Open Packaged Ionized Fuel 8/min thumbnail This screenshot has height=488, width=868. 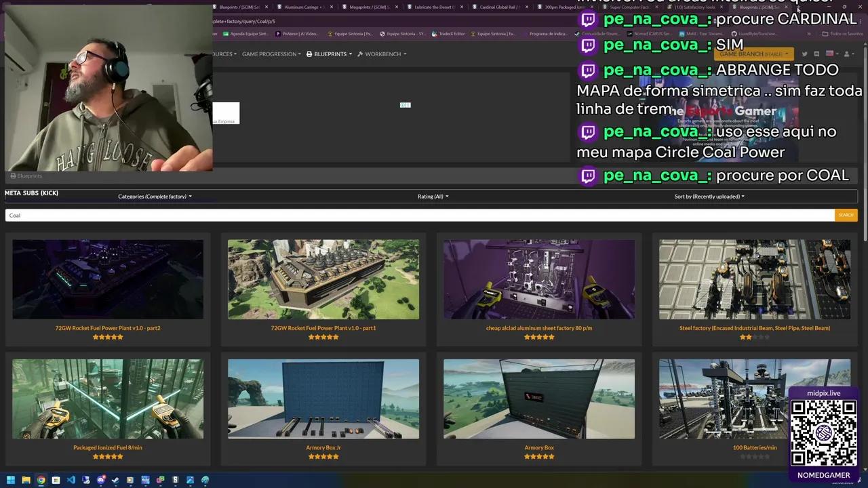point(108,399)
